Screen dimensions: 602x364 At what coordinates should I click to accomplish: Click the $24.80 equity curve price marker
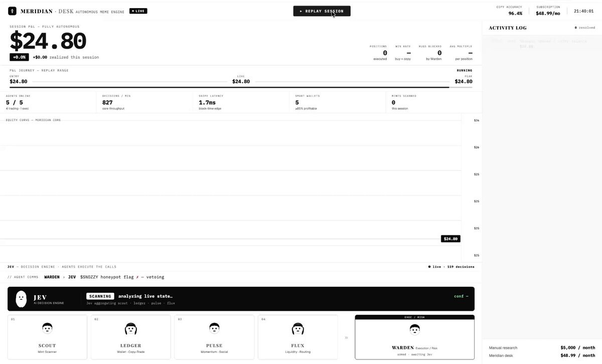(450, 239)
